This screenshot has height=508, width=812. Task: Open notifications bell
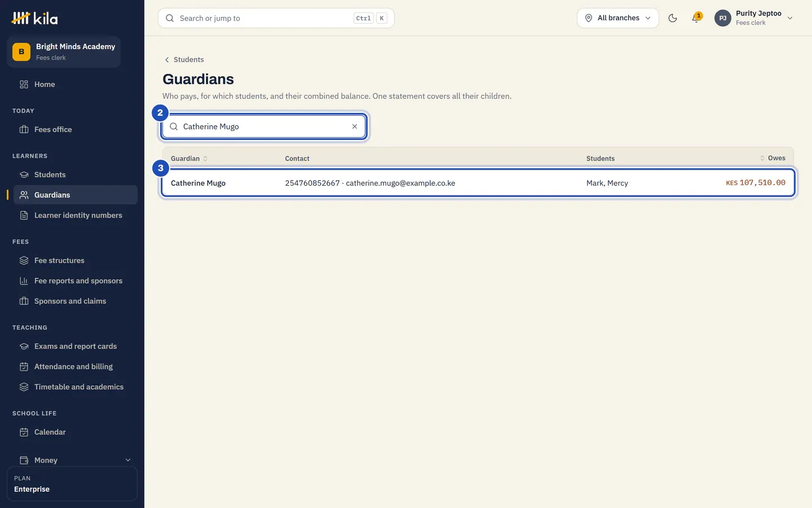pyautogui.click(x=696, y=18)
